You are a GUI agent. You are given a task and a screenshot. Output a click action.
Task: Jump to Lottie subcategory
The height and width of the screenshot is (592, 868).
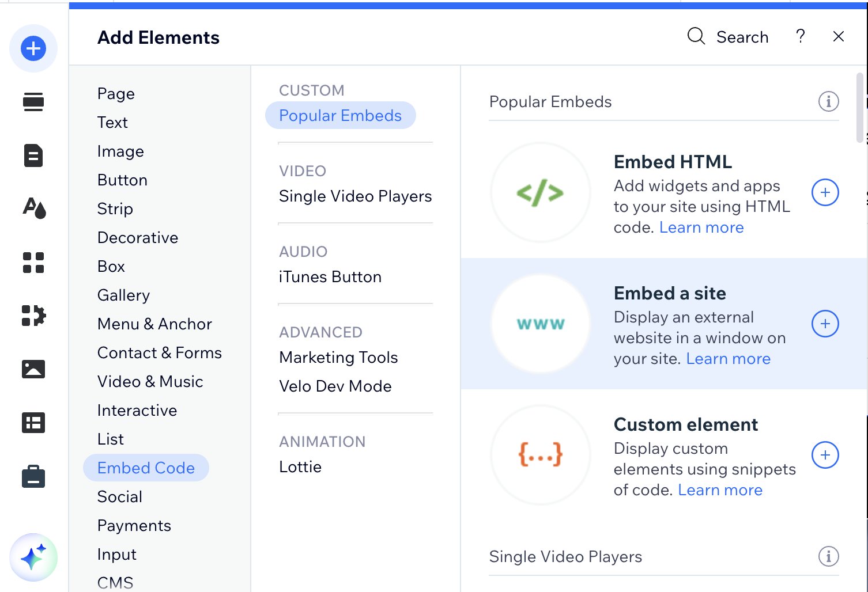[300, 467]
